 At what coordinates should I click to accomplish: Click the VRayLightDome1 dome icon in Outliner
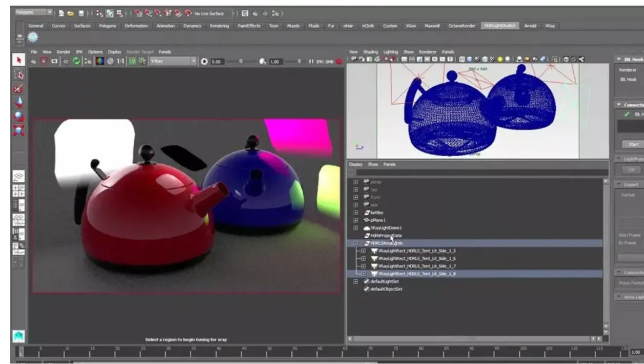tap(367, 228)
